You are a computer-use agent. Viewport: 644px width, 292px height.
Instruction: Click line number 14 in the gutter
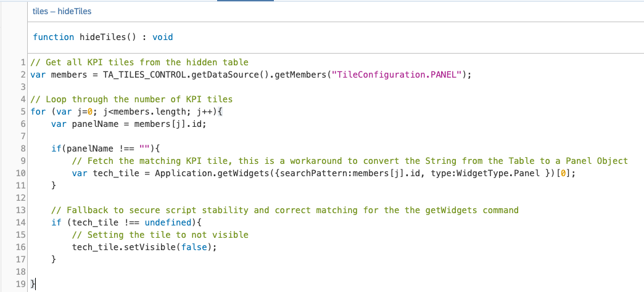tap(20, 222)
